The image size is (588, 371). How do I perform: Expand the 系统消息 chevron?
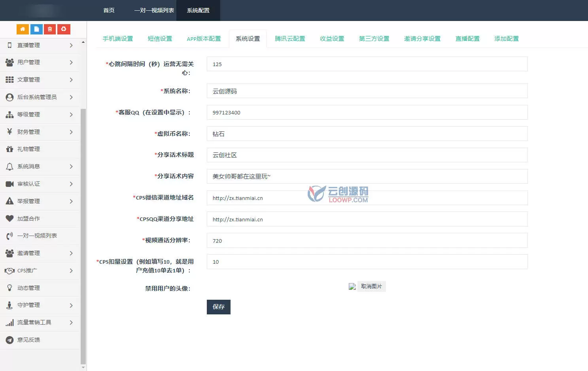(71, 166)
